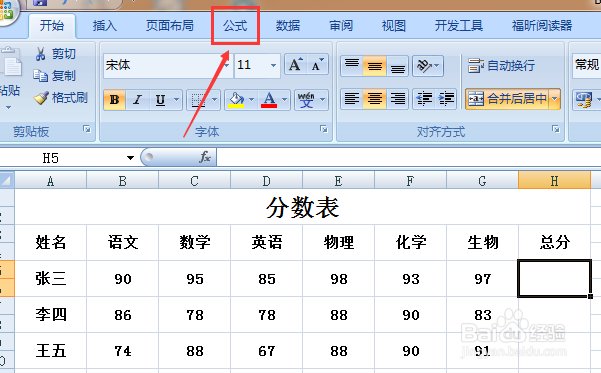This screenshot has width=601, height=373.
Task: Switch to Page Layout (页面布局) tab
Action: coord(169,26)
